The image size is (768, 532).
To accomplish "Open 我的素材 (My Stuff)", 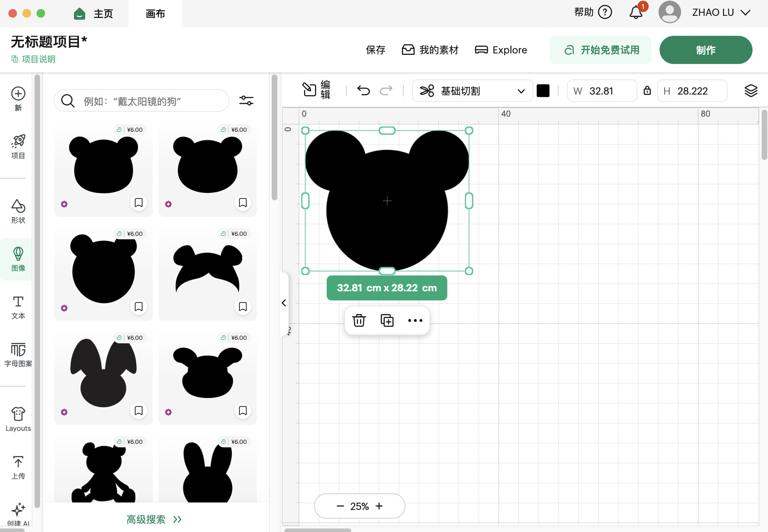I will click(430, 50).
